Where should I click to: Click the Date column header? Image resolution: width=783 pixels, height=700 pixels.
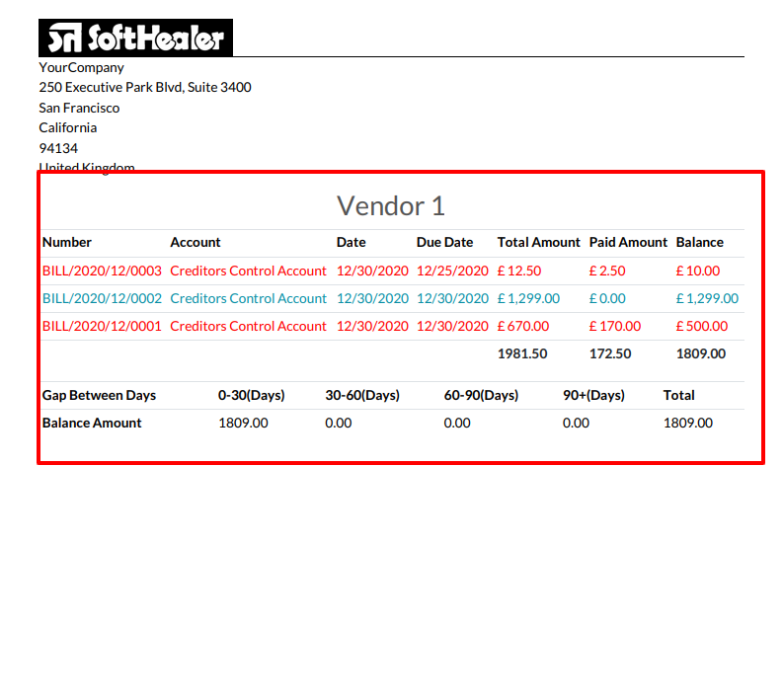[352, 242]
